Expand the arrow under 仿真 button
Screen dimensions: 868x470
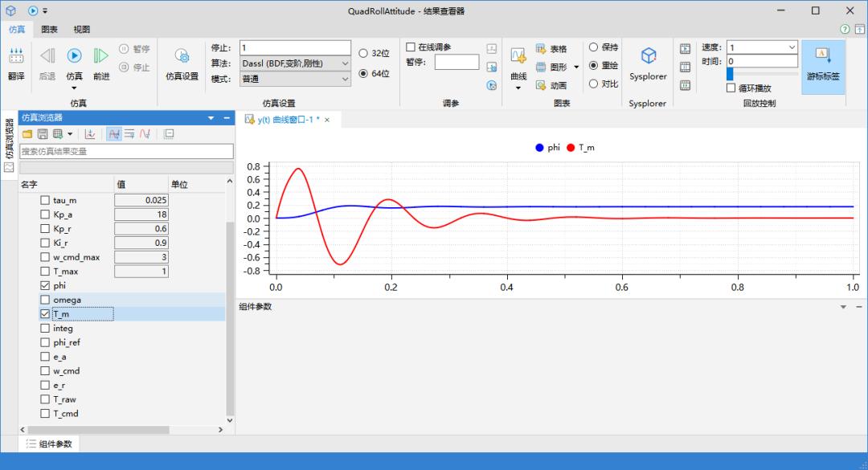pyautogui.click(x=74, y=88)
